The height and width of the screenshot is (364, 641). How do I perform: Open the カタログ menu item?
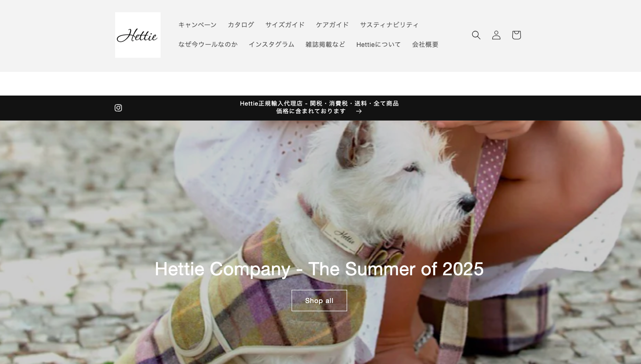tap(241, 25)
